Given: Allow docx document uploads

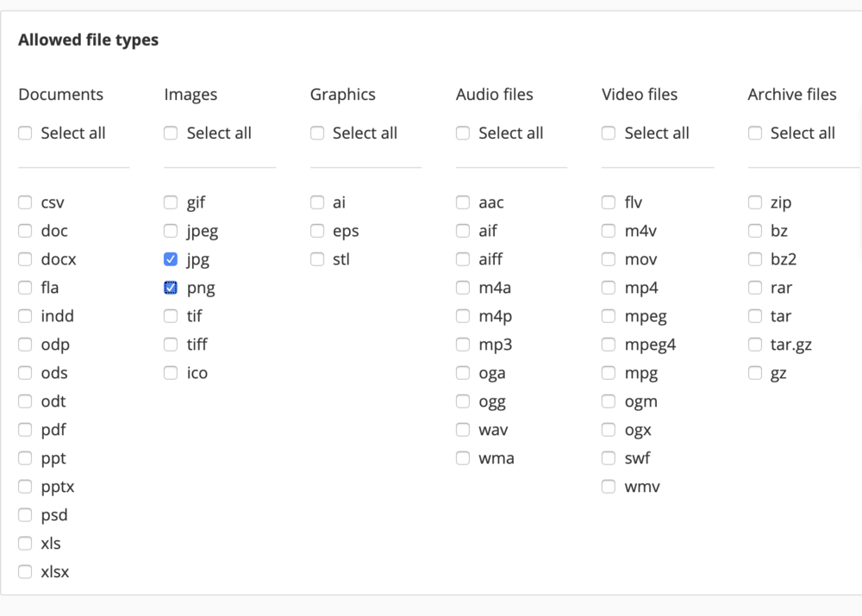Looking at the screenshot, I should 25,258.
